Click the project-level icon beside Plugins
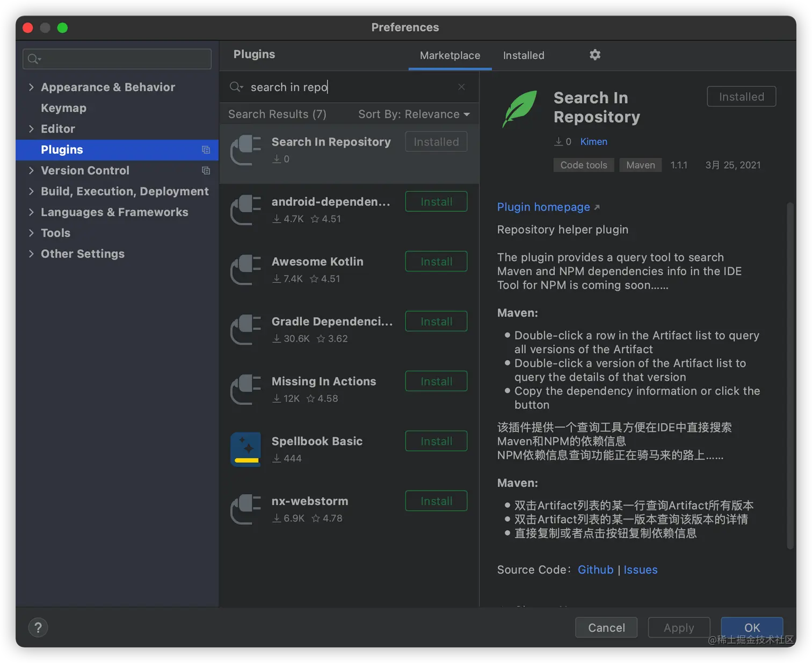The height and width of the screenshot is (663, 812). (x=206, y=150)
